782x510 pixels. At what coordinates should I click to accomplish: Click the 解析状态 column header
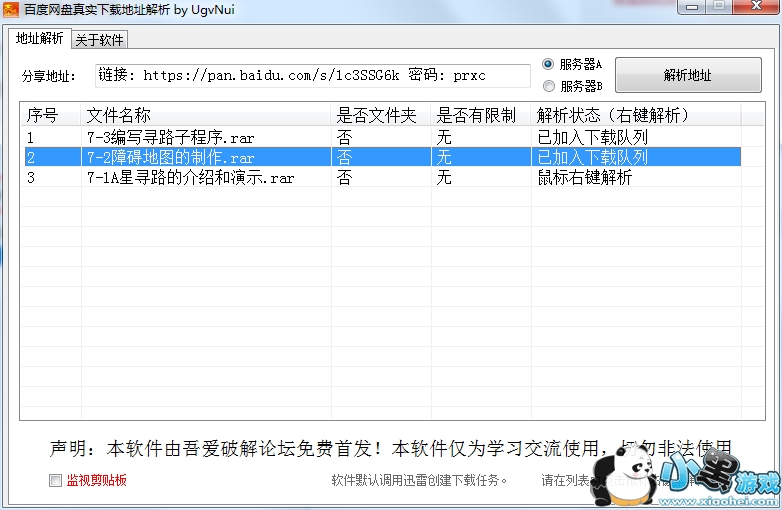pyautogui.click(x=636, y=115)
